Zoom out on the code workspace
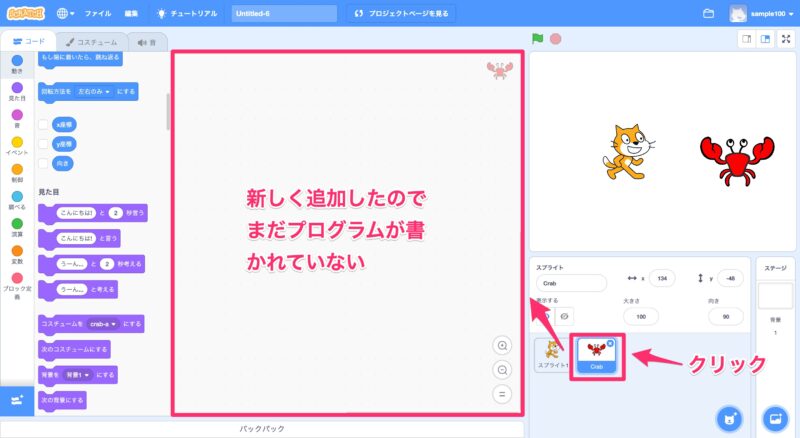800x438 pixels. point(503,369)
